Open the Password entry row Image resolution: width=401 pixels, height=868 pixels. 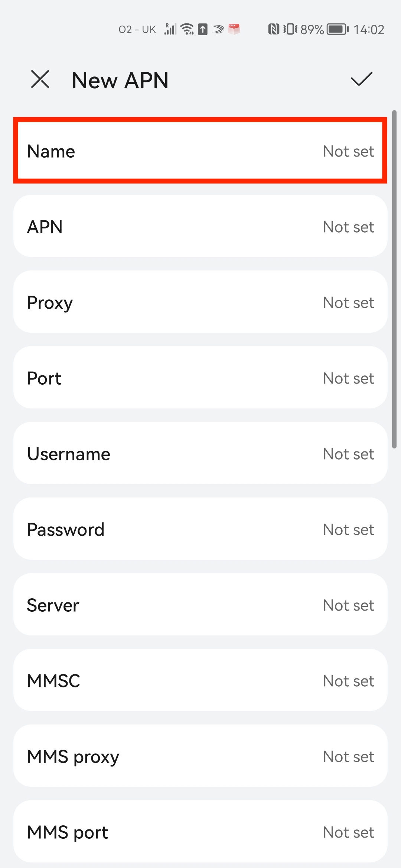[x=200, y=529]
